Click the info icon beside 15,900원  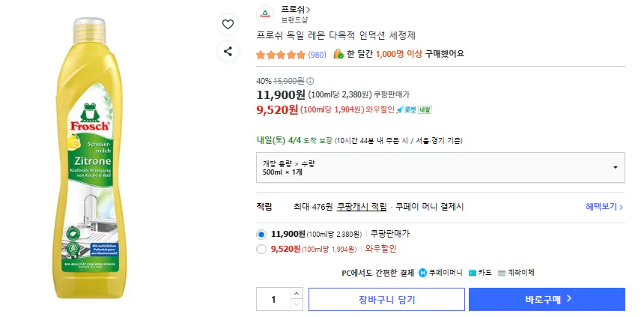point(310,81)
